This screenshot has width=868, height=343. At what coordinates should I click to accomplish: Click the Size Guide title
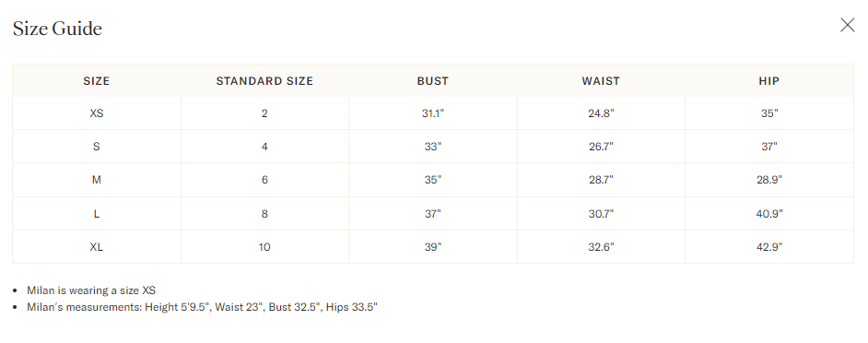(57, 29)
